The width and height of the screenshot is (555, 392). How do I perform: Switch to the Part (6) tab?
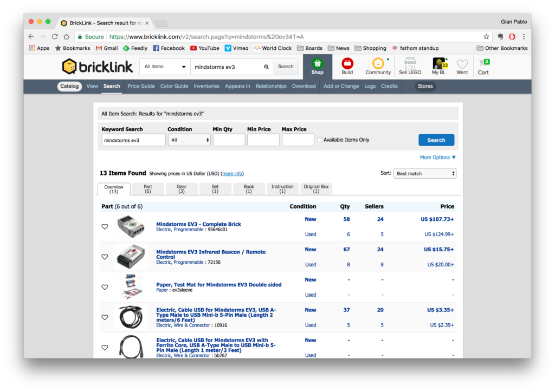pos(147,189)
